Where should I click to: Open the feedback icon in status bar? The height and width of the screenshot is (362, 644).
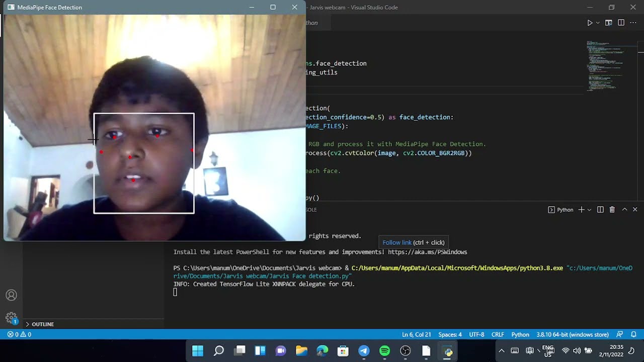(620, 334)
